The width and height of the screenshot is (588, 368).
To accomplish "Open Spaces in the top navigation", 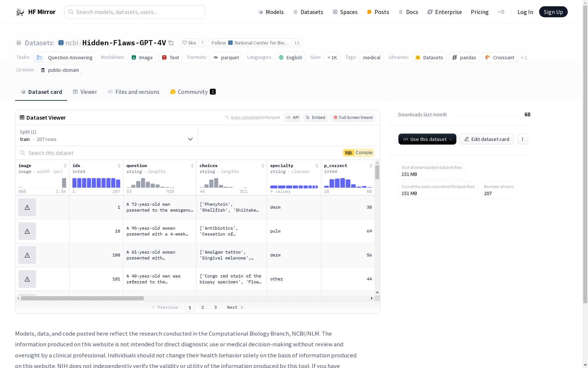I will (x=345, y=12).
